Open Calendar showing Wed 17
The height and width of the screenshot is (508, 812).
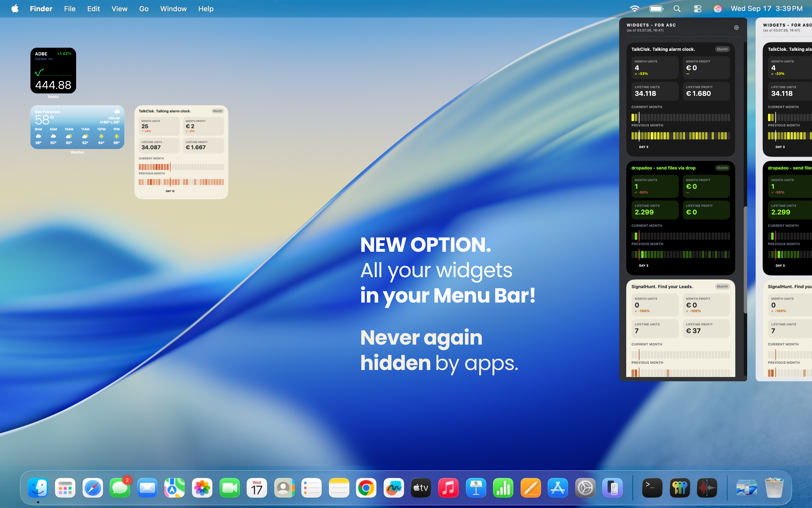pyautogui.click(x=257, y=487)
